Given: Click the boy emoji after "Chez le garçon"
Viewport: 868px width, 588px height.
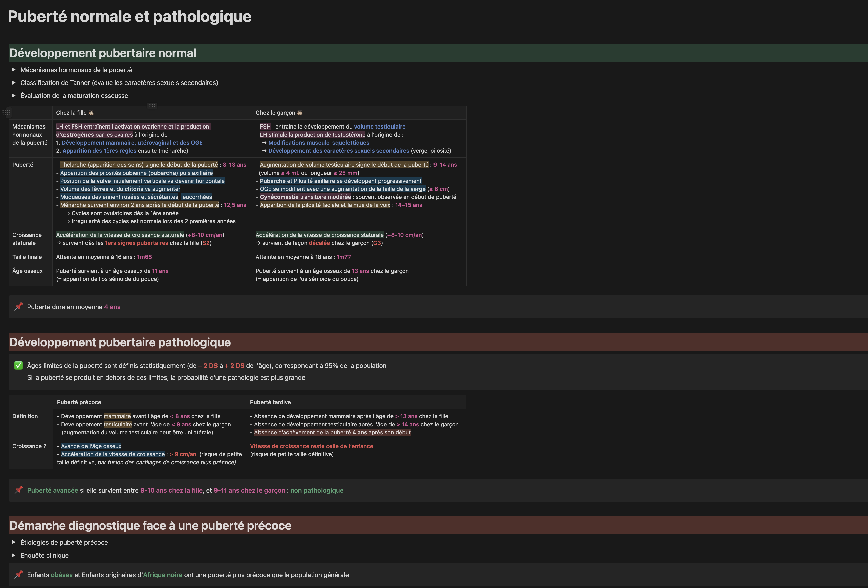Looking at the screenshot, I should click(x=300, y=113).
